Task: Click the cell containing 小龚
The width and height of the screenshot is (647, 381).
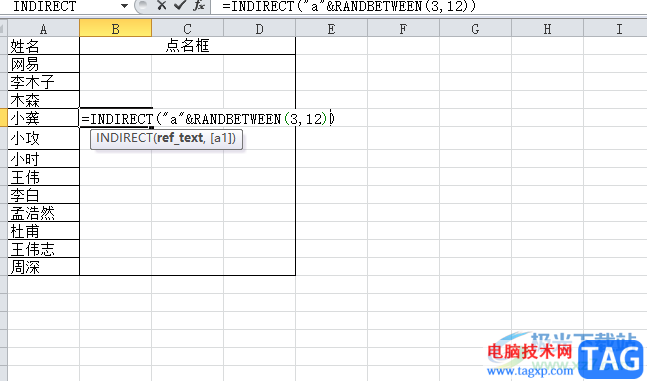Action: click(43, 118)
